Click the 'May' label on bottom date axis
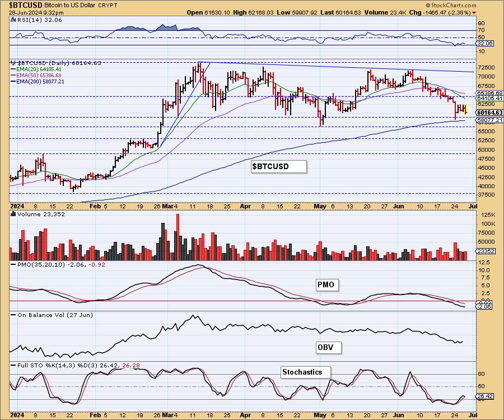504x420 pixels. click(x=320, y=415)
